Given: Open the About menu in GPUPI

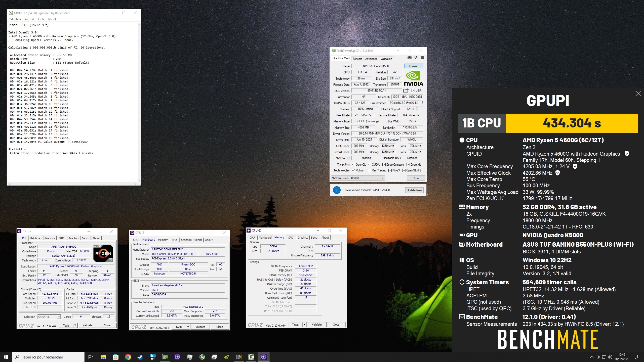Looking at the screenshot, I should click(52, 19).
